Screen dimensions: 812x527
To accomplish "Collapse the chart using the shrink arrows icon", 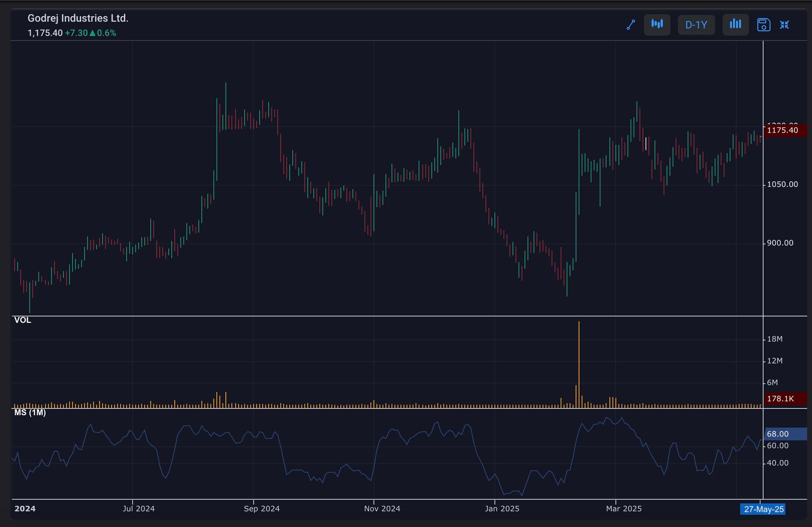I will [x=785, y=25].
